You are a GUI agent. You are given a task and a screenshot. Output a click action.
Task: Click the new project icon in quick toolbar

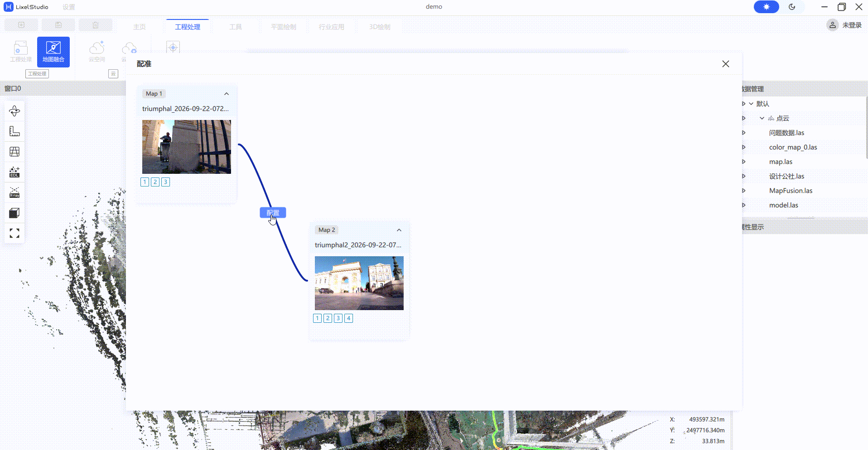tap(21, 25)
